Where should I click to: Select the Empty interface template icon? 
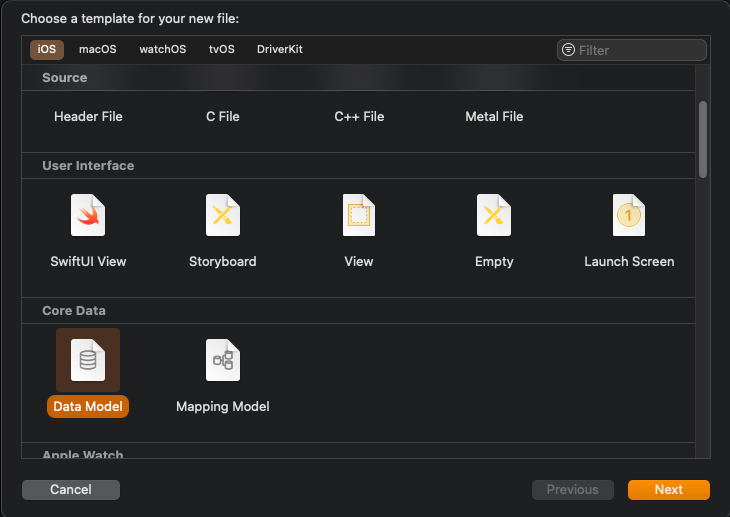[494, 215]
